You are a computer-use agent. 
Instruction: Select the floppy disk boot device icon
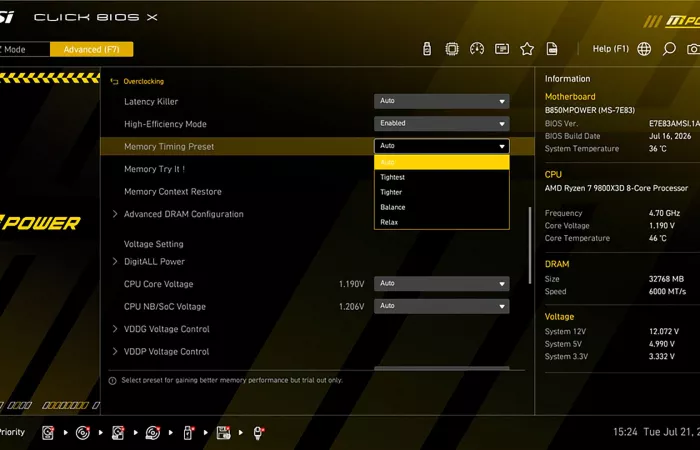223,433
